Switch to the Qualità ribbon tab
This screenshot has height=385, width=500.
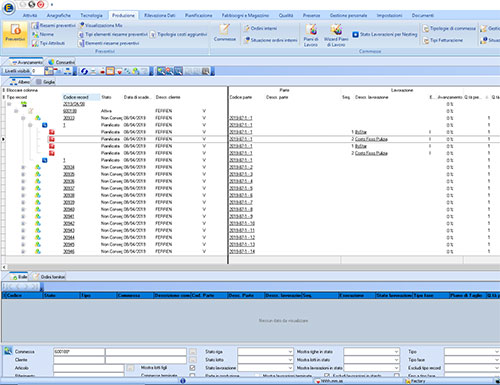click(286, 15)
